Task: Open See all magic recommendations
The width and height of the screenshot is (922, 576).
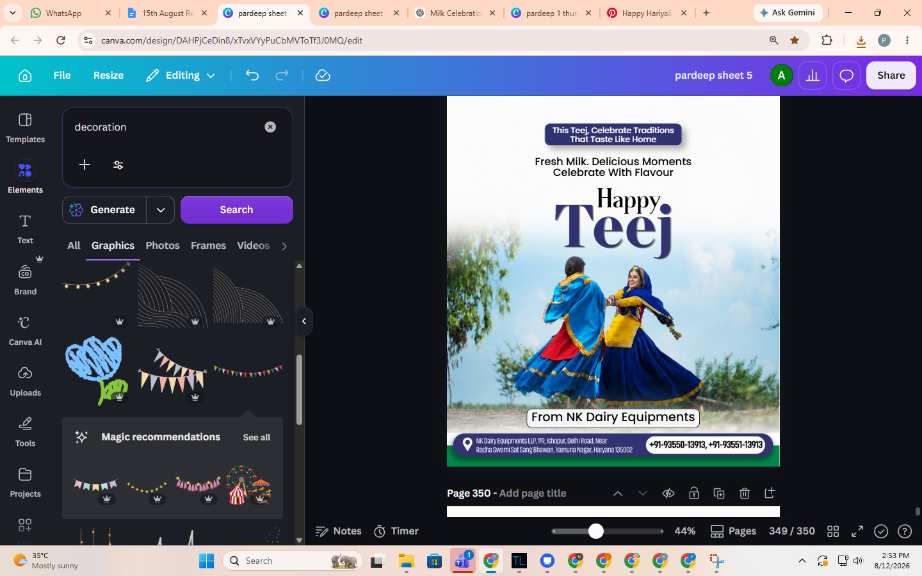Action: [x=256, y=437]
